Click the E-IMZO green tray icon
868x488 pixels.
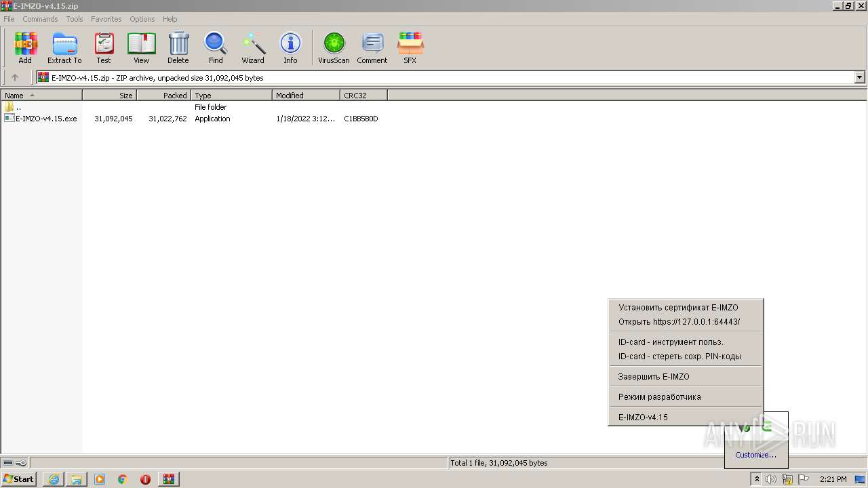point(766,427)
